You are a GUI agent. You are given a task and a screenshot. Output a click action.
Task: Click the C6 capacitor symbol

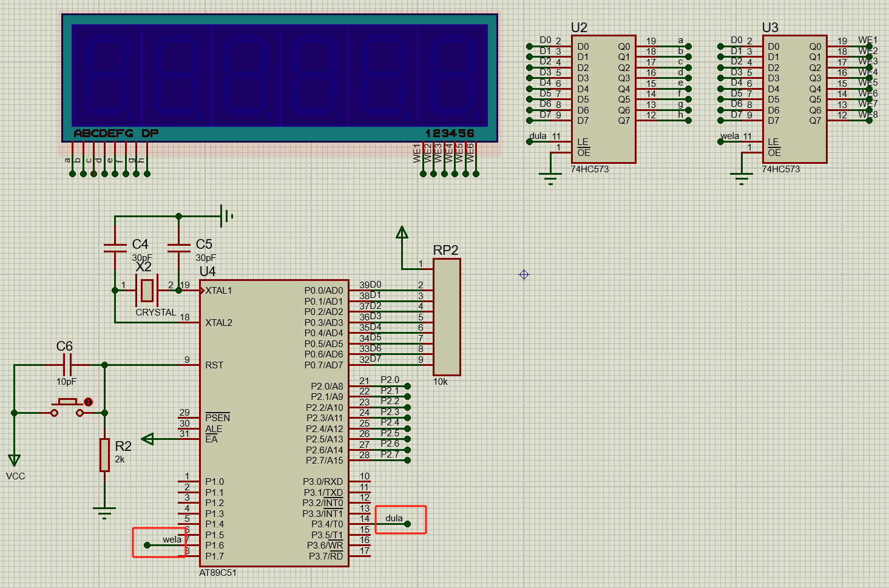tap(67, 365)
